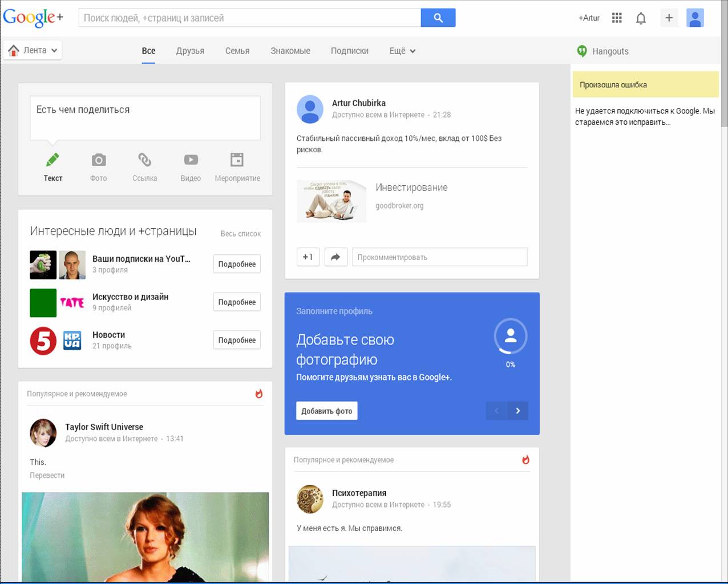Open the Ещё circles dropdown

pos(402,51)
